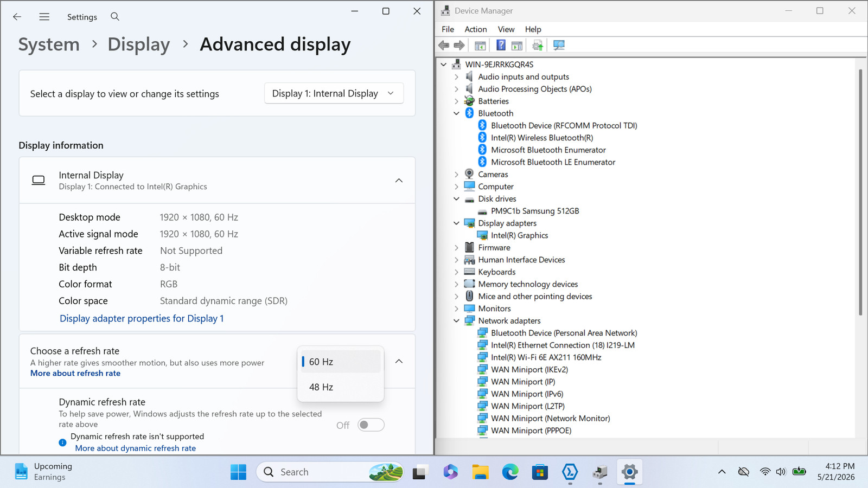Open the Settings search icon

[x=115, y=17]
